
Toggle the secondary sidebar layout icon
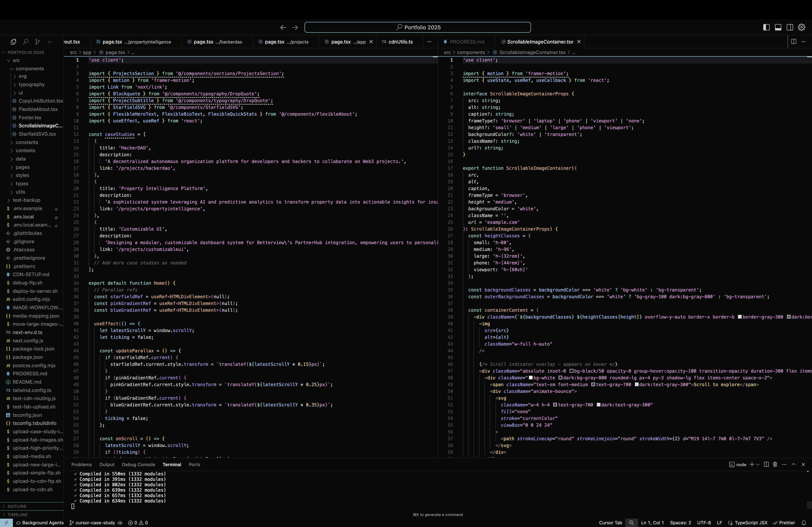click(x=790, y=27)
